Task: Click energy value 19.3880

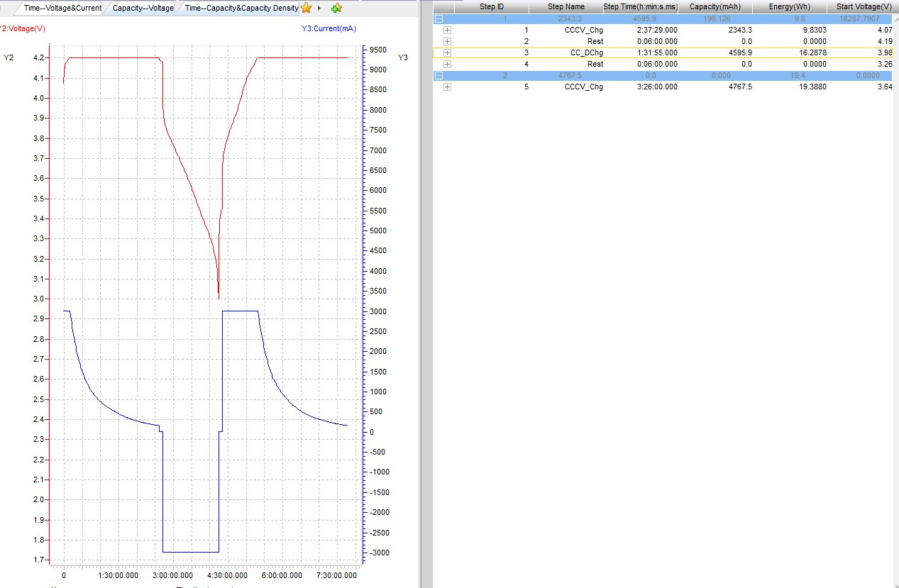Action: click(811, 87)
